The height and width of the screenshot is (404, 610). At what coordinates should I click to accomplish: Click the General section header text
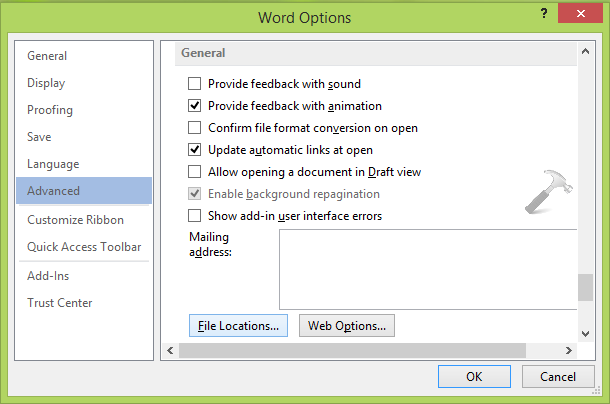(x=203, y=53)
